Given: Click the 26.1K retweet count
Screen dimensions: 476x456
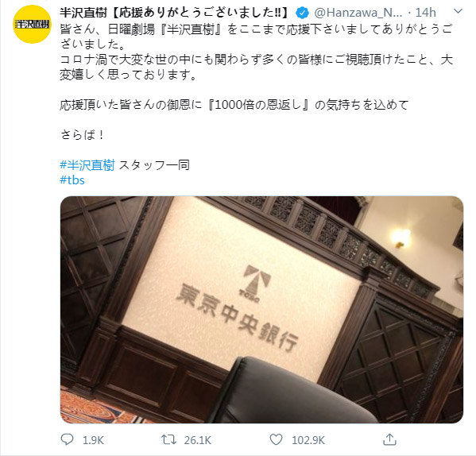Looking at the screenshot, I should pos(197,440).
